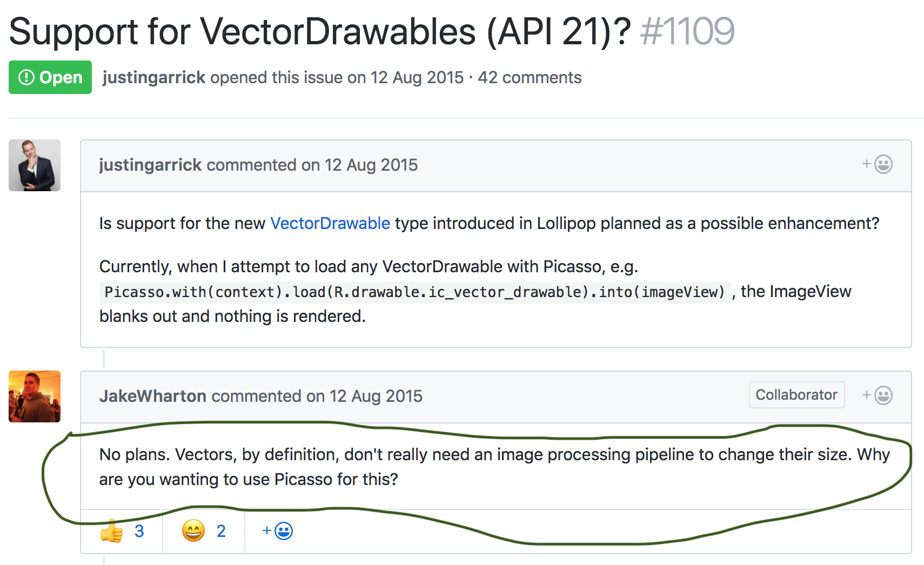The image size is (924, 565).
Task: Click the Picasso.with inline code snippet
Action: 415,292
